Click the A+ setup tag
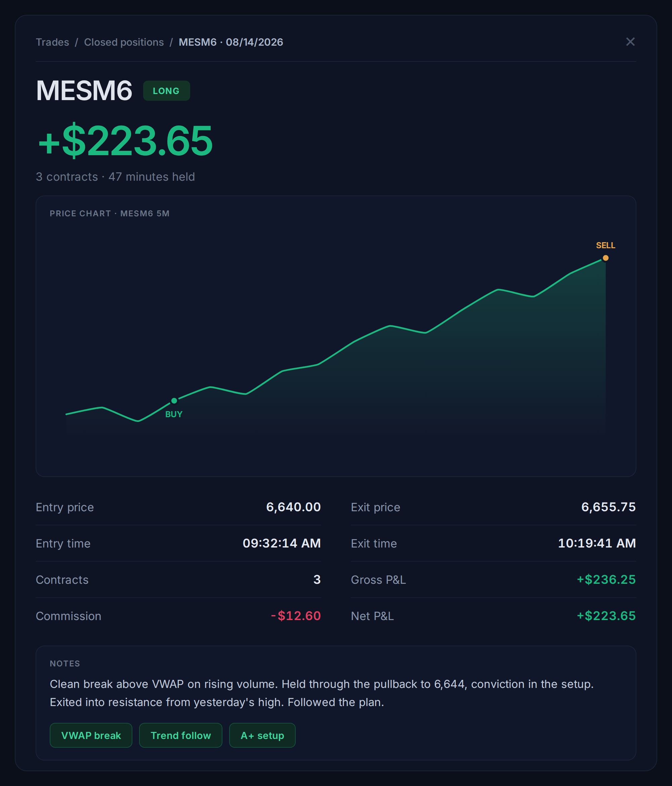This screenshot has width=672, height=786. (x=262, y=735)
